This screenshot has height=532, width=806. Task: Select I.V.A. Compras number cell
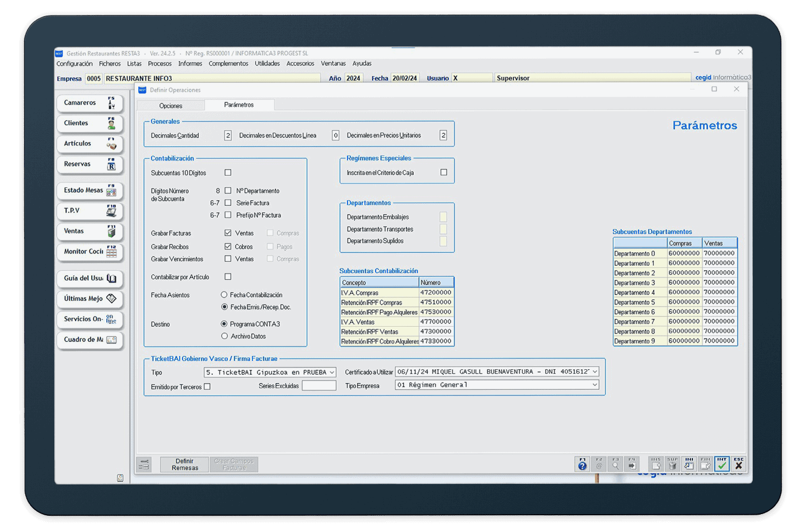[x=436, y=293]
